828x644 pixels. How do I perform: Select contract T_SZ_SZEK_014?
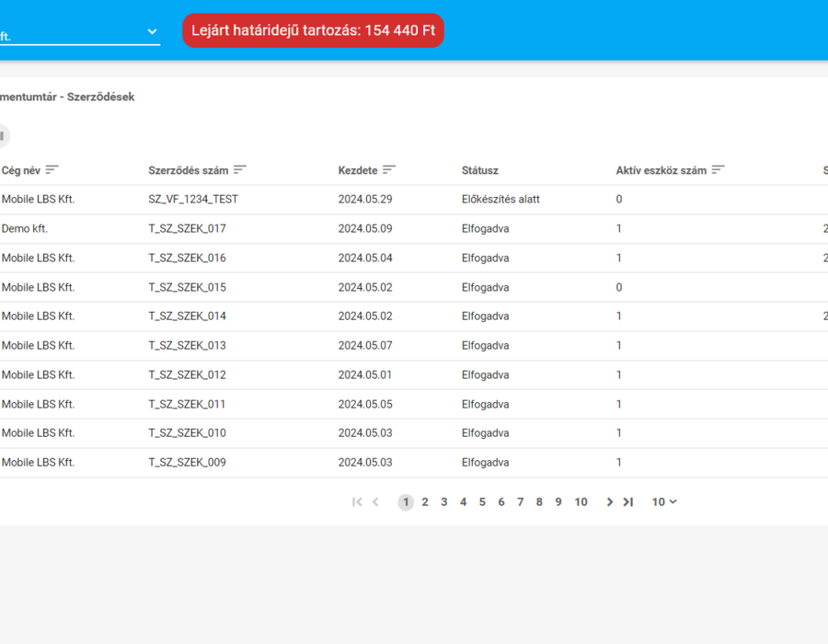(x=187, y=316)
